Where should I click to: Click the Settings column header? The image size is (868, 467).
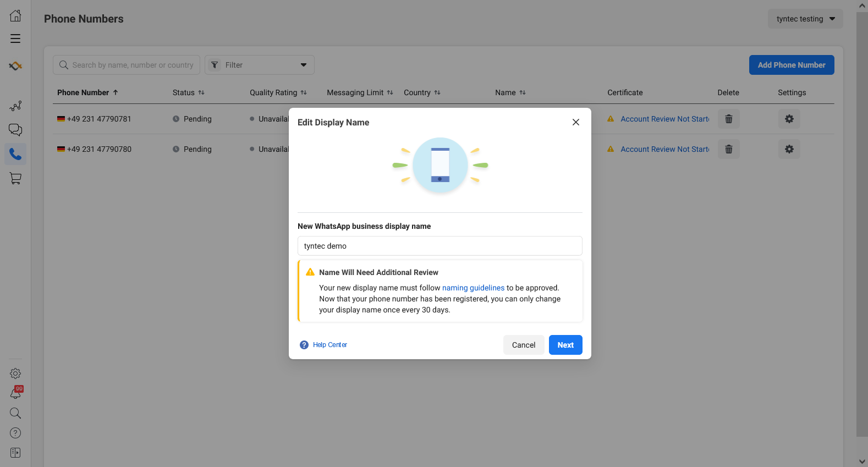tap(792, 92)
